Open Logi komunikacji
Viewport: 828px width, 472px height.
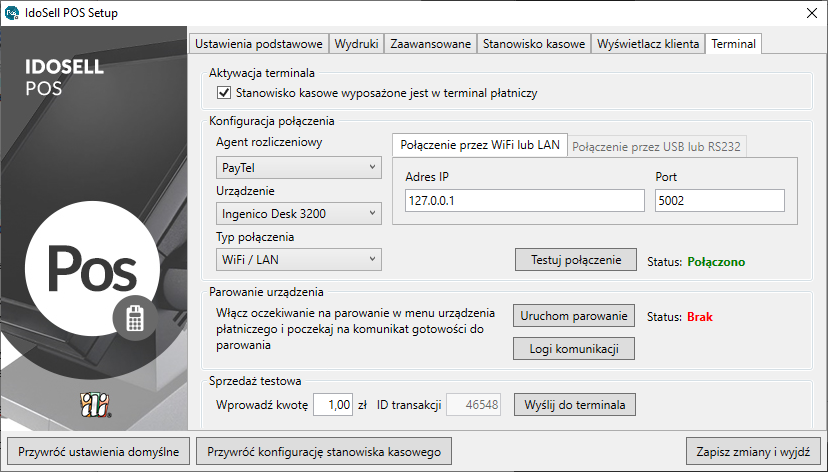[x=574, y=348]
